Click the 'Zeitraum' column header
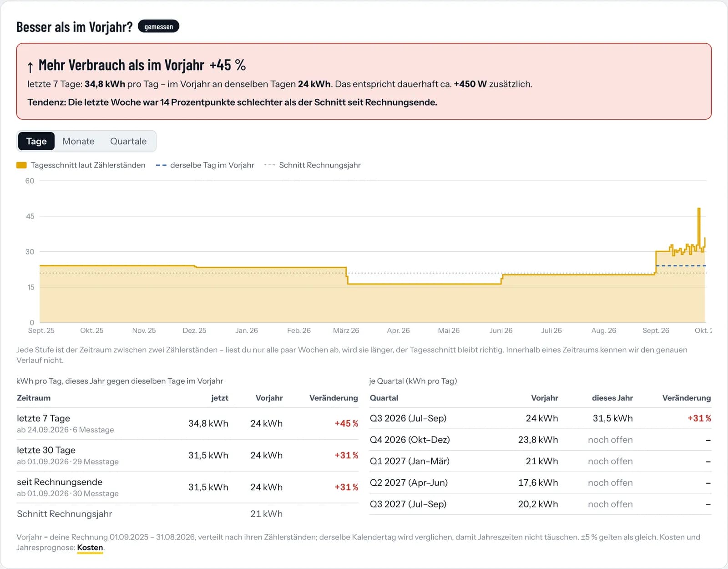 coord(34,398)
